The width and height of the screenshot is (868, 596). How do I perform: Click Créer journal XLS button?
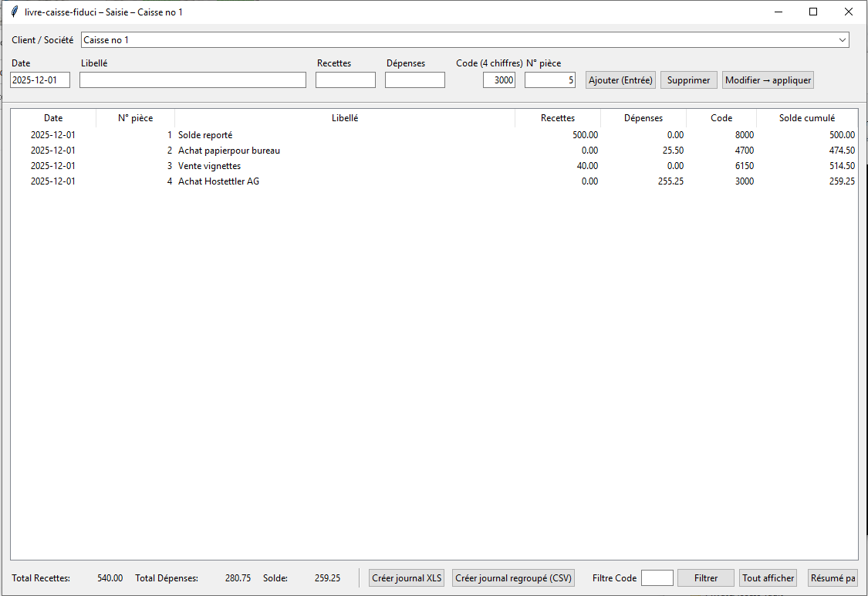coord(407,578)
